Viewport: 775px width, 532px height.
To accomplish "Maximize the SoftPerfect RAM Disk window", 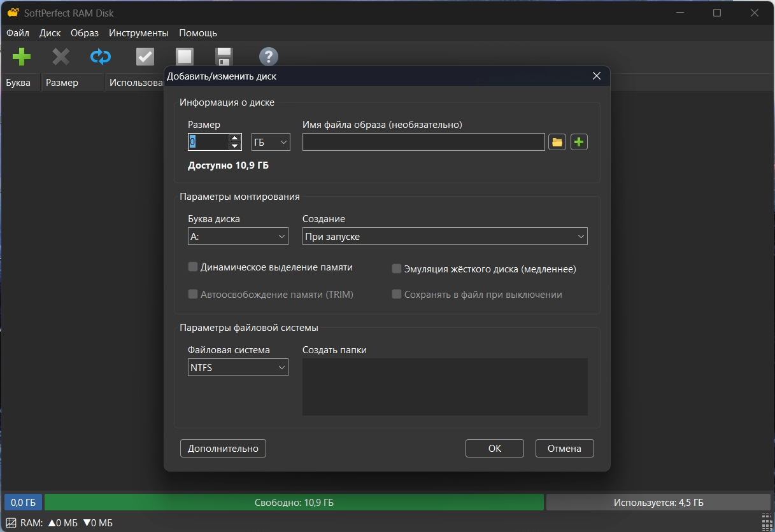I will (717, 13).
